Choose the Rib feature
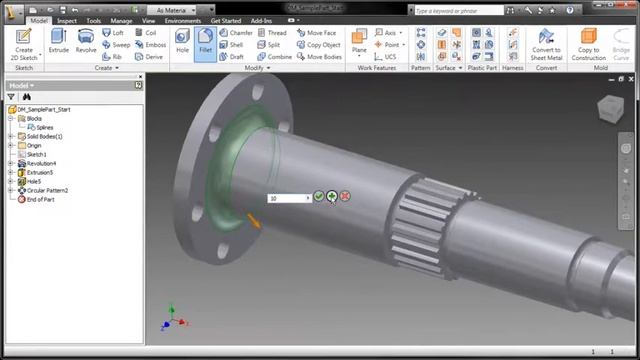The width and height of the screenshot is (640, 360). pyautogui.click(x=112, y=57)
